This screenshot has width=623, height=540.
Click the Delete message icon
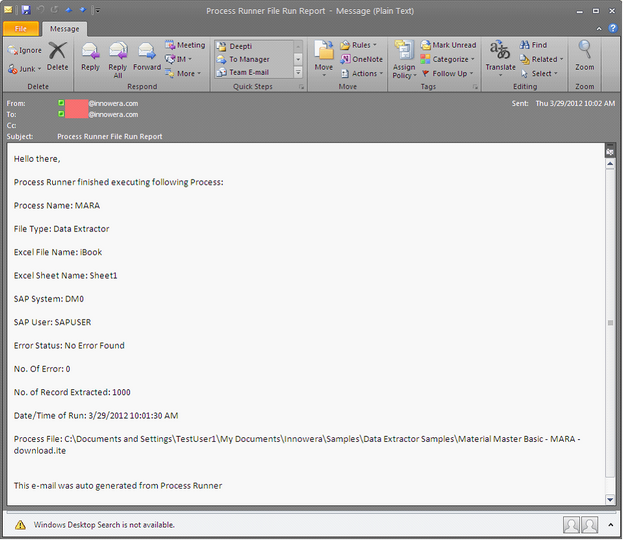tap(58, 55)
